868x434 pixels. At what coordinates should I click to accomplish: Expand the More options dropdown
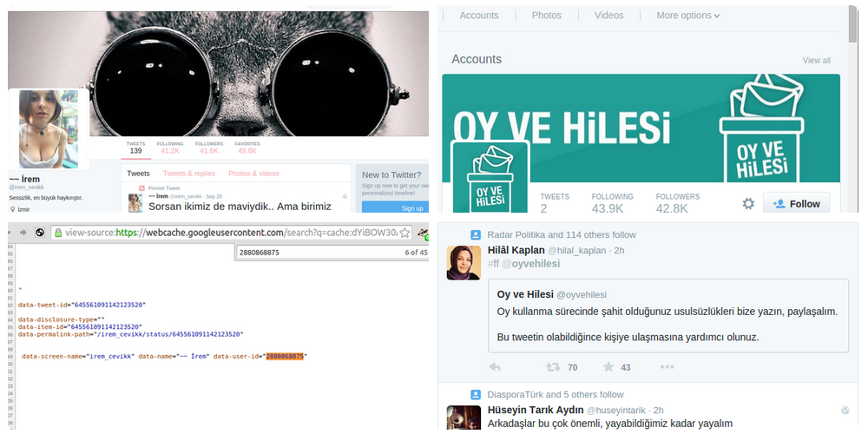[688, 16]
